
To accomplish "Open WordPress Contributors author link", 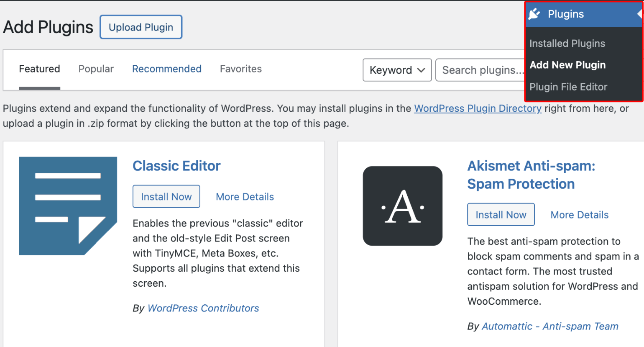I will tap(203, 308).
